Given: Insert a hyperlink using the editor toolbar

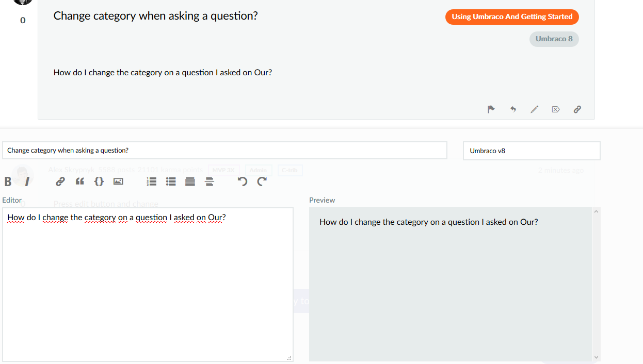Looking at the screenshot, I should pos(60,181).
